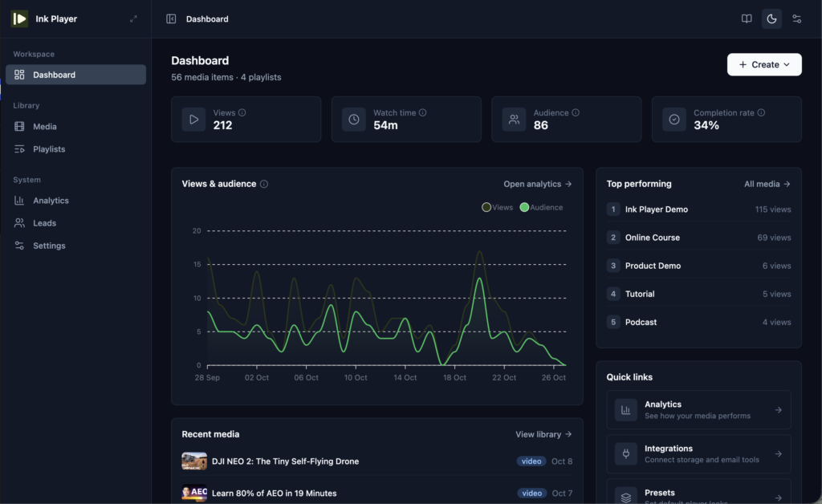Click the Media film icon in sidebar
Image resolution: width=822 pixels, height=504 pixels.
coord(19,126)
